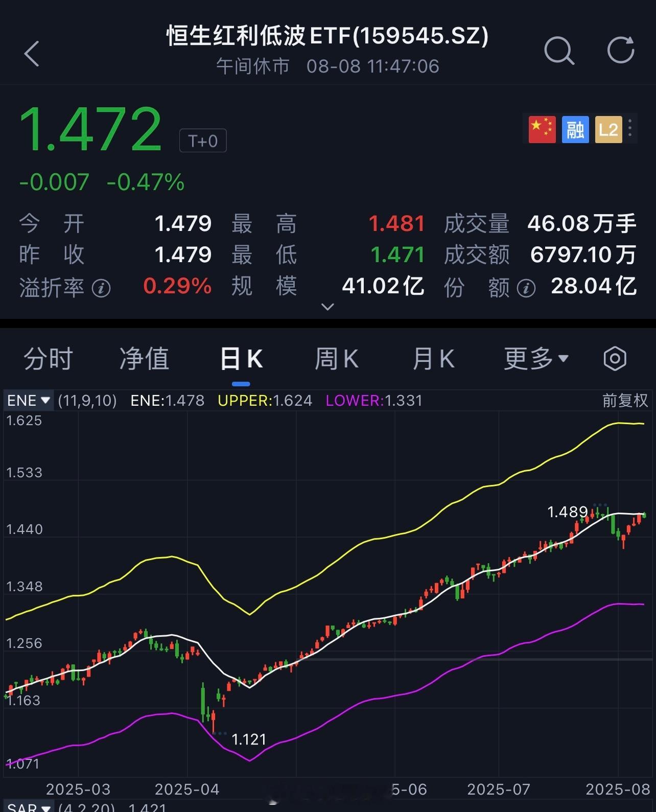Viewport: 656px width, 812px height.
Task: Tap the LOWER:1.331 value label
Action: (x=374, y=400)
